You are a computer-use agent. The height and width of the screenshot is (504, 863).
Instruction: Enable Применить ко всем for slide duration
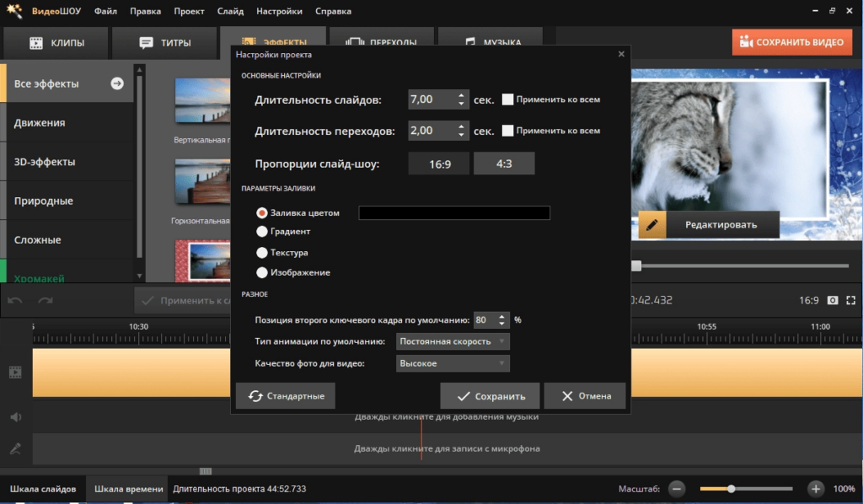[508, 99]
